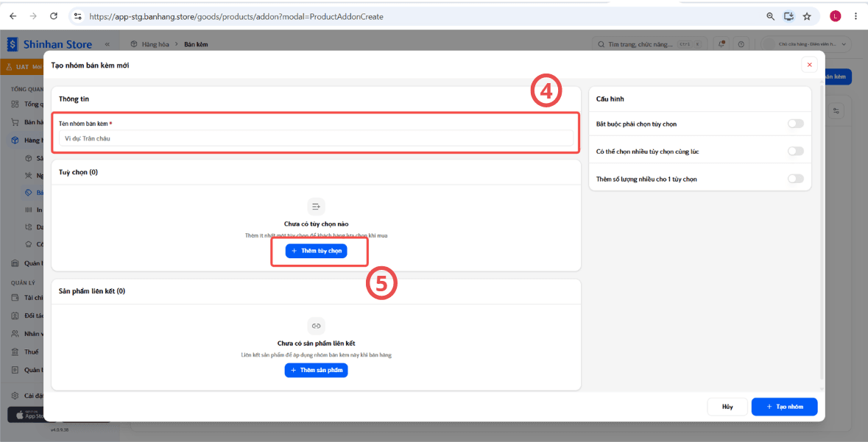Open the filter settings icon behind the dialog
Screen dimensions: 868x442
click(x=836, y=111)
